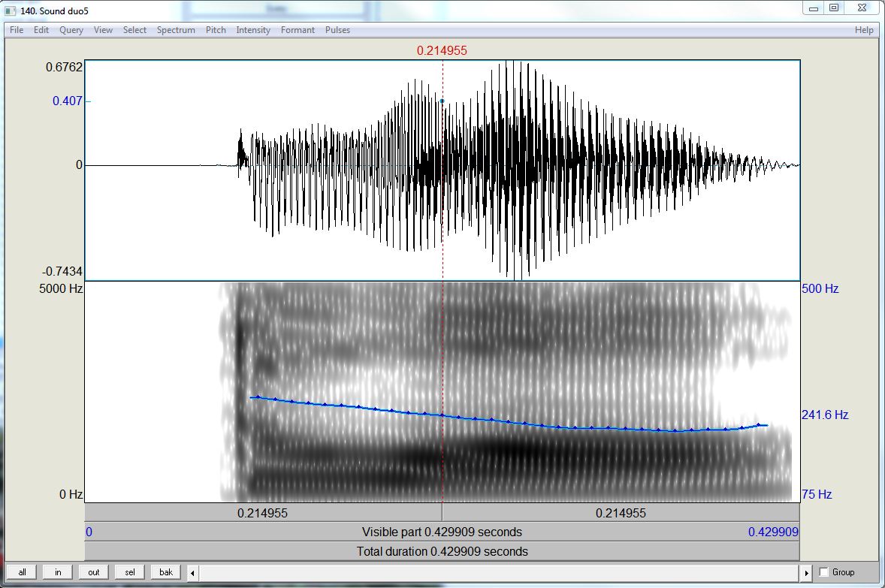This screenshot has width=885, height=588.
Task: Play the visible part 0.429909 seconds bar
Action: (442, 532)
